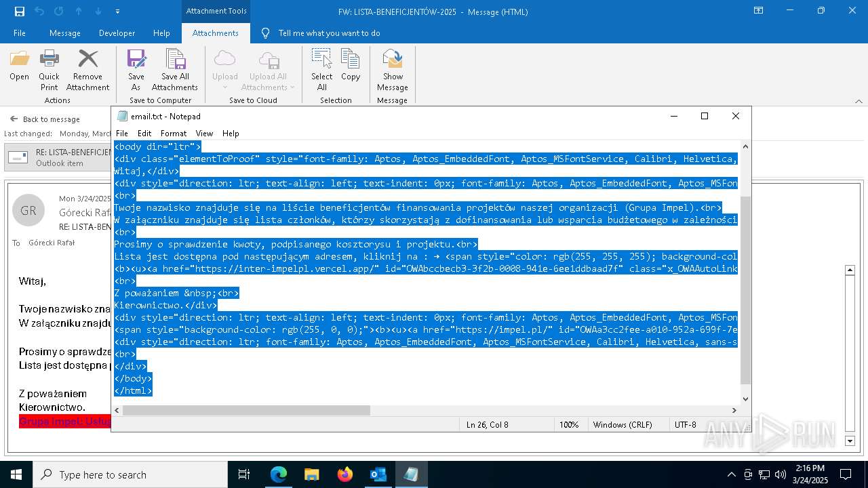Open the ribbon display options button
868x488 pixels.
pos(758,11)
